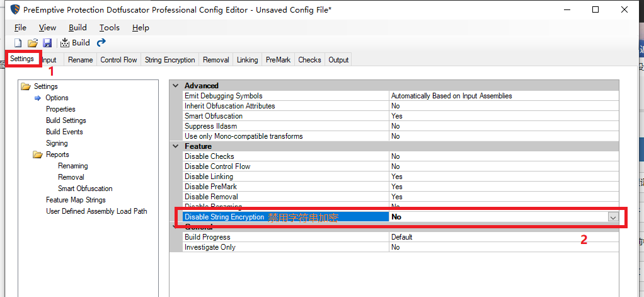The width and height of the screenshot is (644, 297).
Task: Select Properties in the settings tree
Action: (60, 109)
